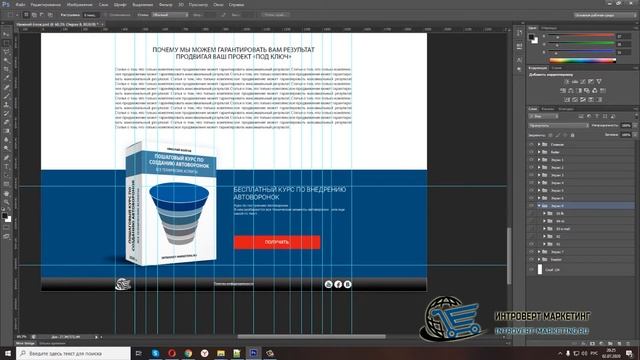The image size is (640, 360).
Task: Open the layer filter kind dropdown
Action: (x=543, y=116)
